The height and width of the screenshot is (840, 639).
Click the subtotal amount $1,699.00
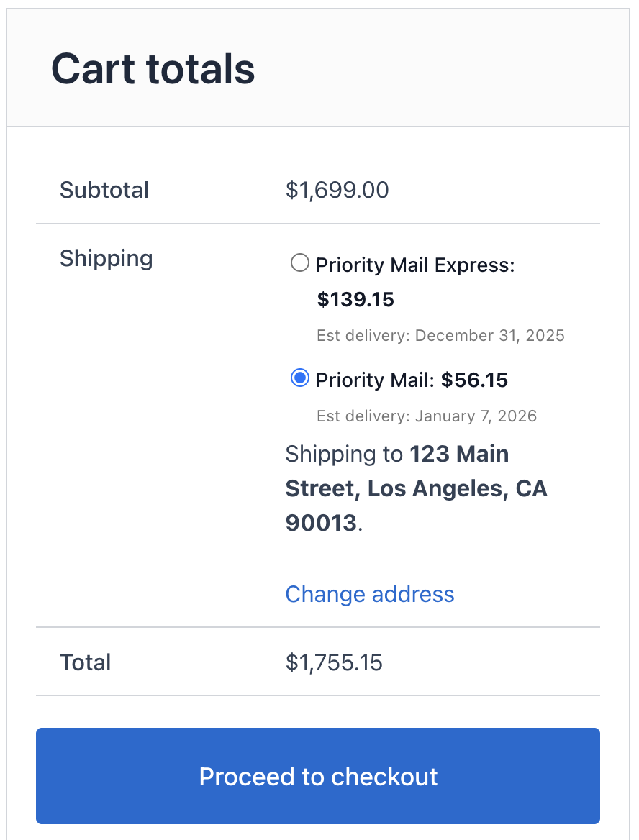[337, 190]
